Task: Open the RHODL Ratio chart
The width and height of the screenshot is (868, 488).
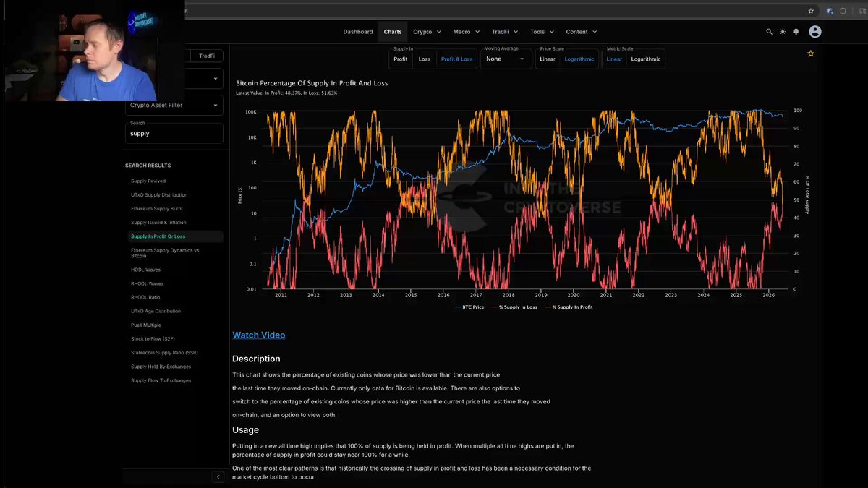Action: point(145,297)
